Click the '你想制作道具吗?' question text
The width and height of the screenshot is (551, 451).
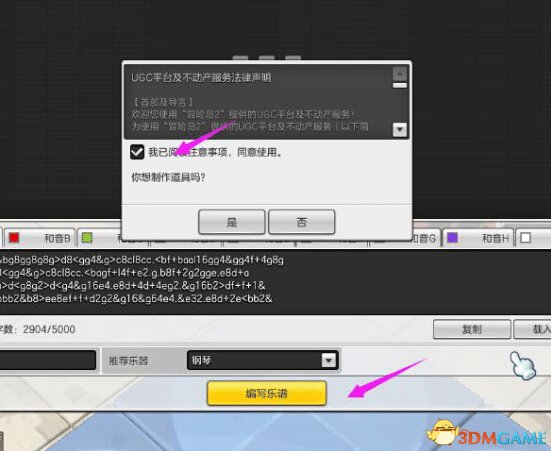168,177
